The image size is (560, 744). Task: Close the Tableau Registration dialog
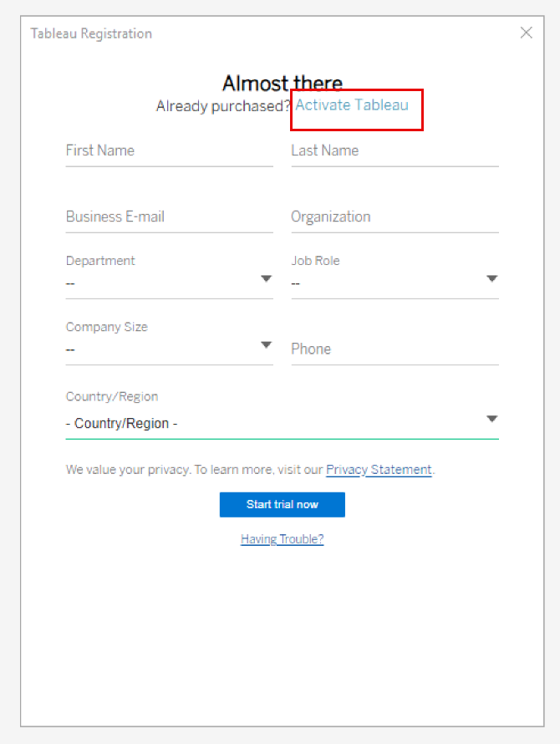tap(526, 33)
